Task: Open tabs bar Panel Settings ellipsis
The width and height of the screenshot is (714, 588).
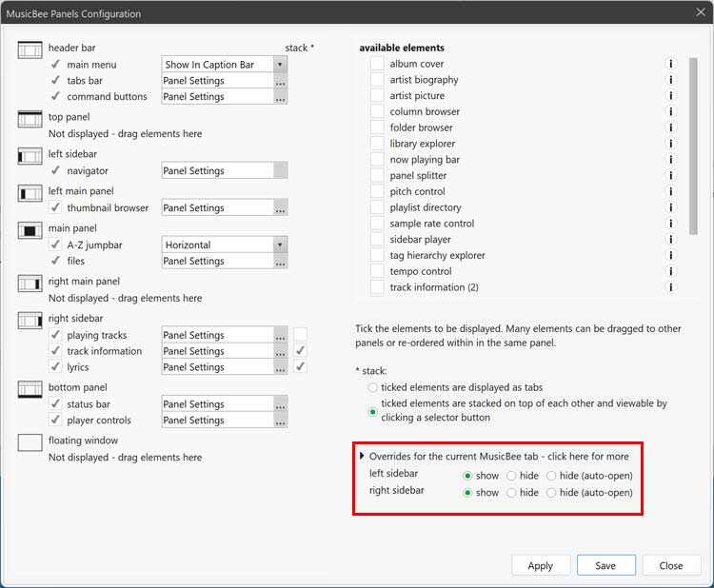Action: 281,81
